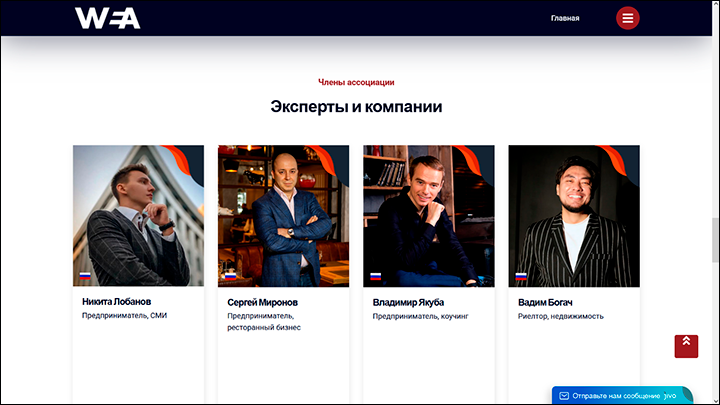Click the Члены ассоциации red subtitle
The width and height of the screenshot is (720, 405).
coord(356,82)
